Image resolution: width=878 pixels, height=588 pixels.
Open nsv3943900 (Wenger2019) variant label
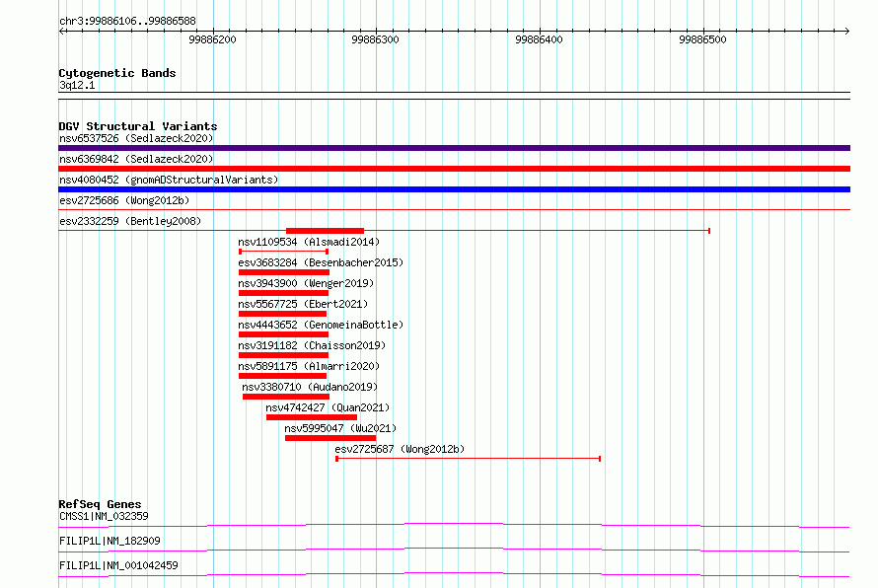coord(306,283)
